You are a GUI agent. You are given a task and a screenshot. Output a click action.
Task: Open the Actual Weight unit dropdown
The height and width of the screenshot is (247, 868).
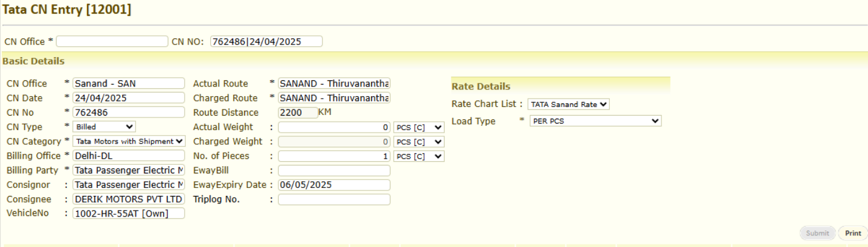click(419, 127)
